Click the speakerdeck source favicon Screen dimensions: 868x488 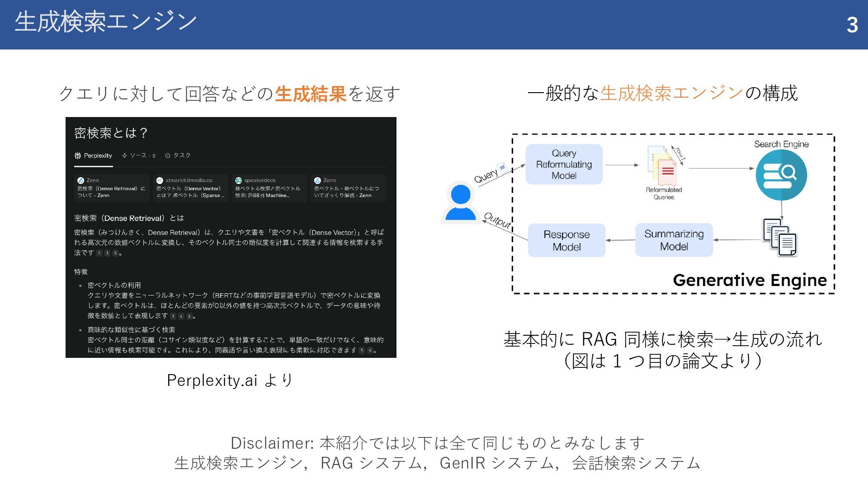[239, 180]
